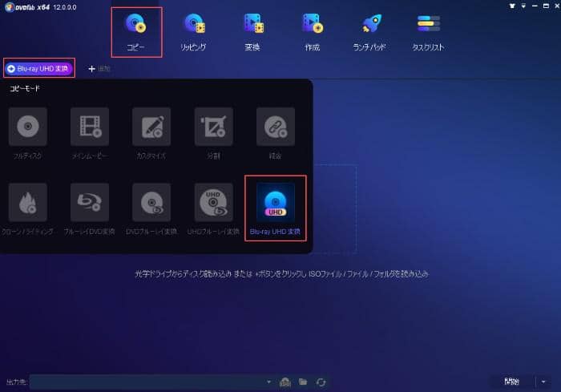Pick UHDブルーレイ変換 mode
561x392 pixels.
pyautogui.click(x=214, y=209)
